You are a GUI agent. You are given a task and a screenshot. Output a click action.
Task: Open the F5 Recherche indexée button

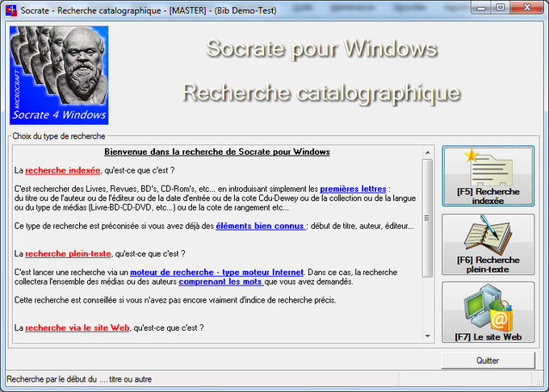(488, 177)
